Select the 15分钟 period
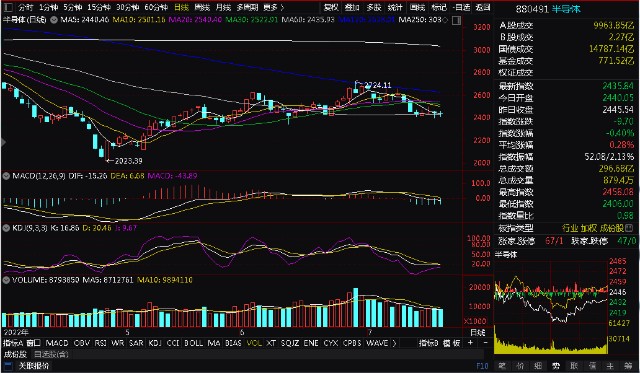Screen dimensions: 640x373 pos(99,7)
